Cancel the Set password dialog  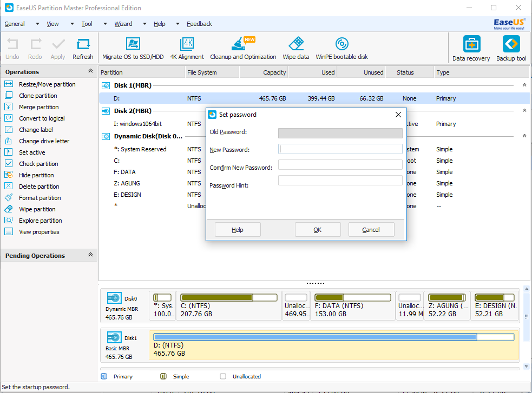click(x=371, y=229)
